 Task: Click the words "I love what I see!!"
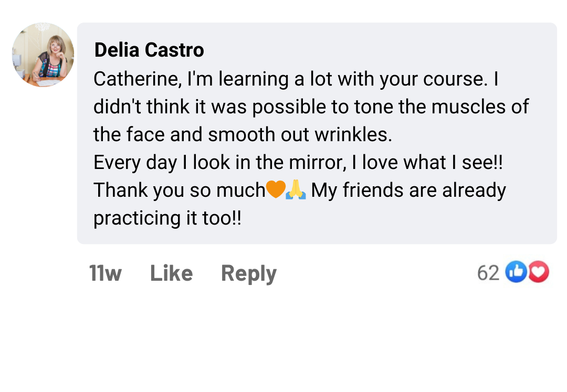coord(427,163)
